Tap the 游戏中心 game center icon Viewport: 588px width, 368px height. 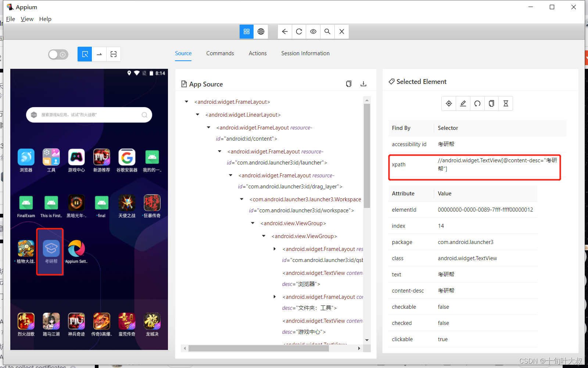pyautogui.click(x=76, y=160)
